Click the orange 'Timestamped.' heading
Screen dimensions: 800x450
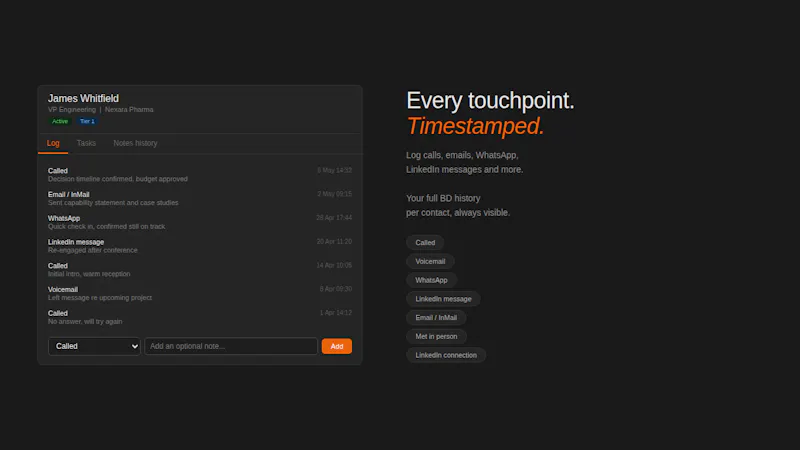point(476,126)
